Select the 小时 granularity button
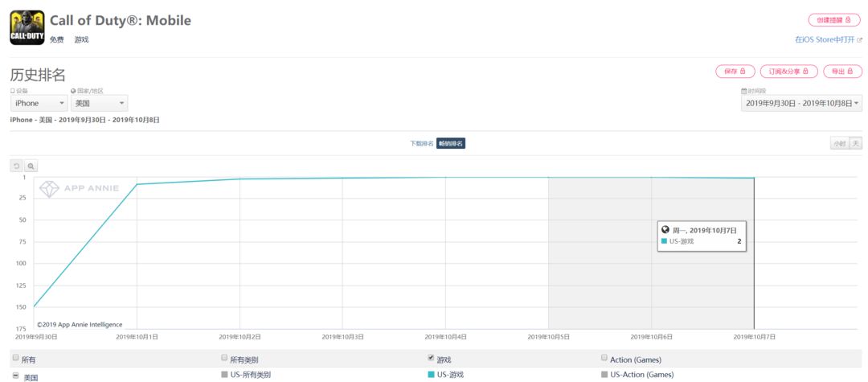868x382 pixels. coord(839,143)
